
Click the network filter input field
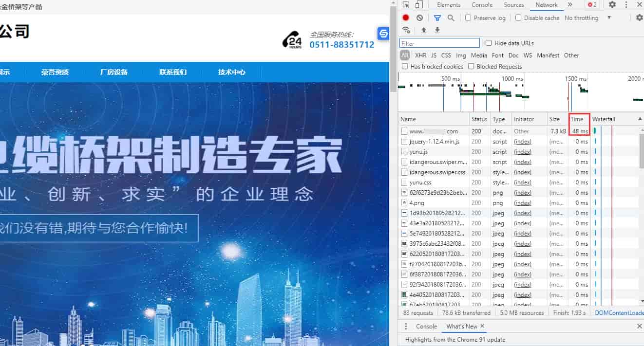tap(439, 43)
